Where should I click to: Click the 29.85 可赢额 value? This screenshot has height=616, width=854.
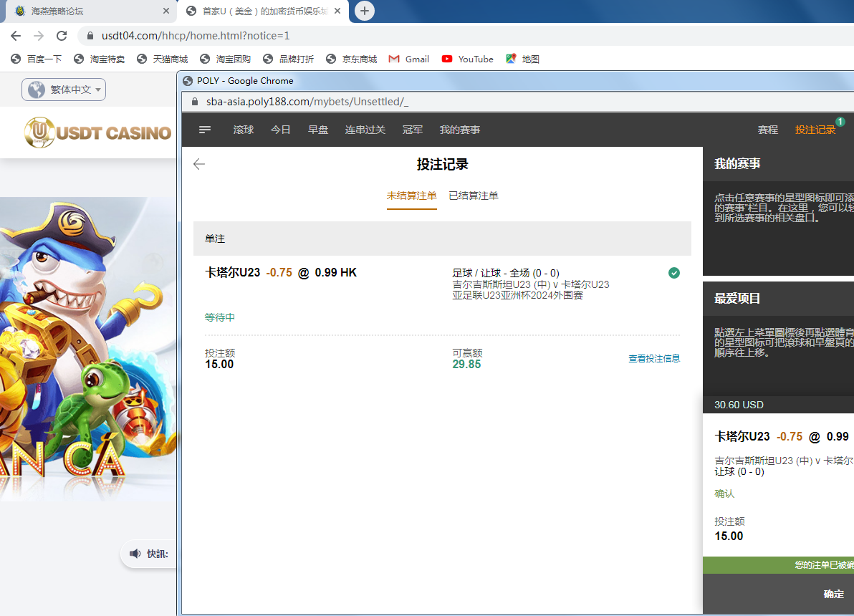tap(466, 365)
